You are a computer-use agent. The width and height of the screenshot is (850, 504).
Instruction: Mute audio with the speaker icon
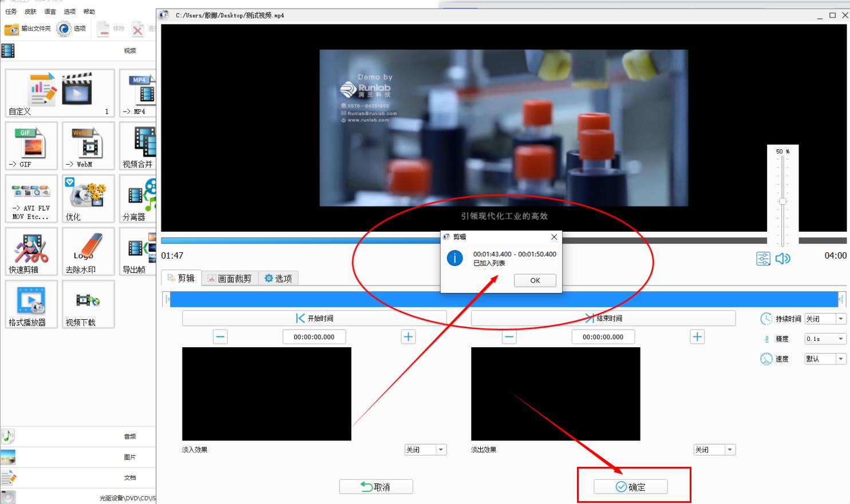(x=782, y=259)
